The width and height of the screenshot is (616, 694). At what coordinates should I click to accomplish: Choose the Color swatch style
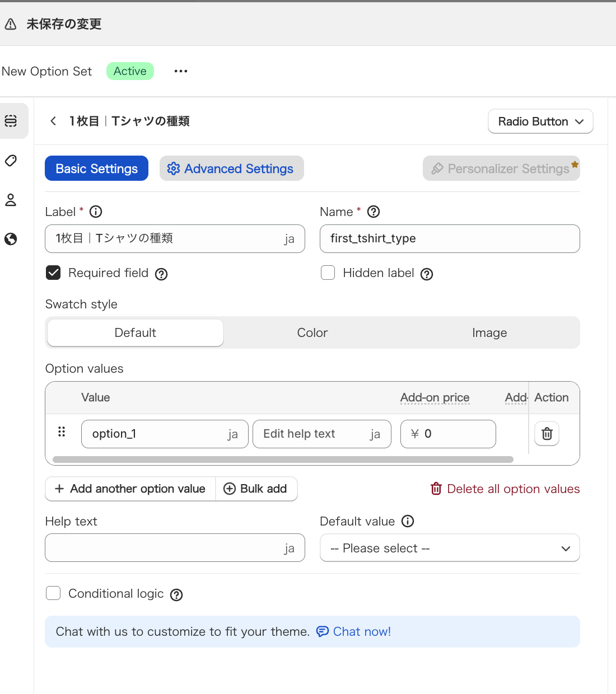[x=312, y=332]
